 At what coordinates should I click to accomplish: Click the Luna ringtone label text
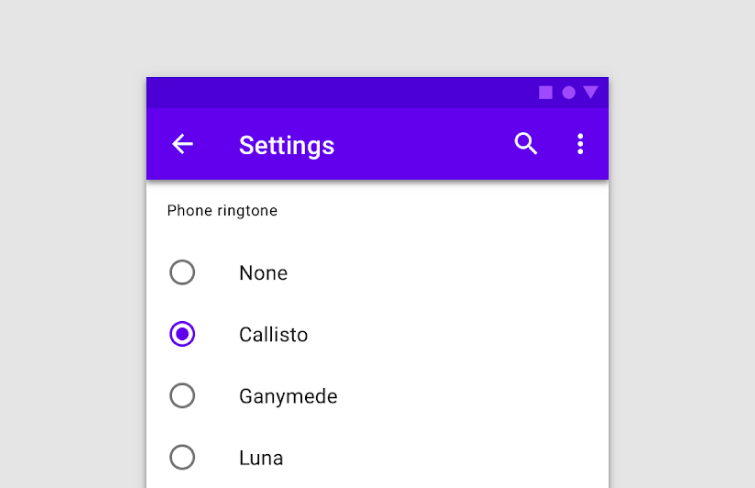pyautogui.click(x=261, y=459)
